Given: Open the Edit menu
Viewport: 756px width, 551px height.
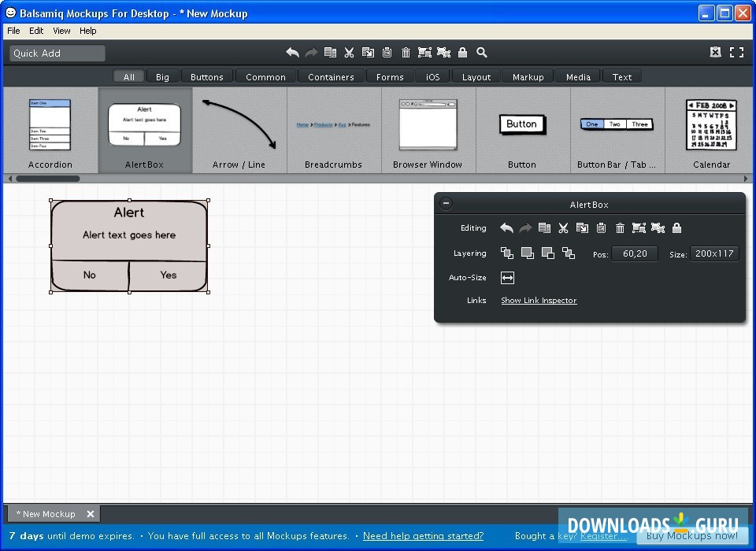Looking at the screenshot, I should pos(35,31).
